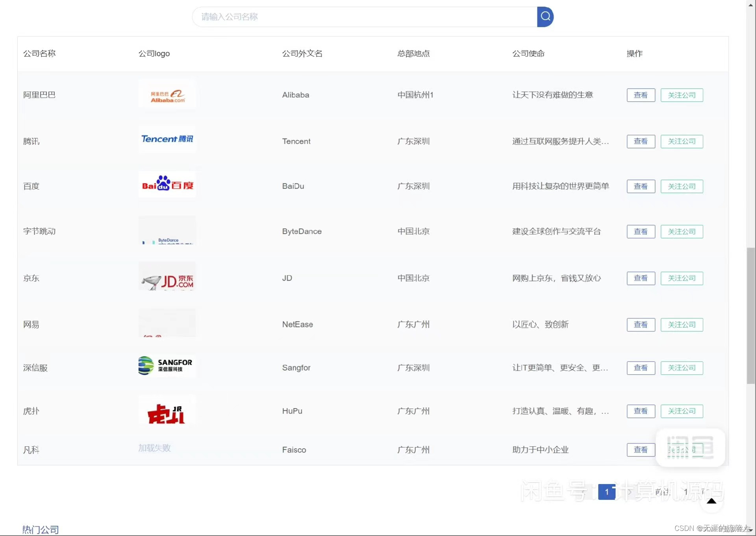Image resolution: width=756 pixels, height=536 pixels.
Task: Follow the 字节跳动 company
Action: click(x=682, y=231)
